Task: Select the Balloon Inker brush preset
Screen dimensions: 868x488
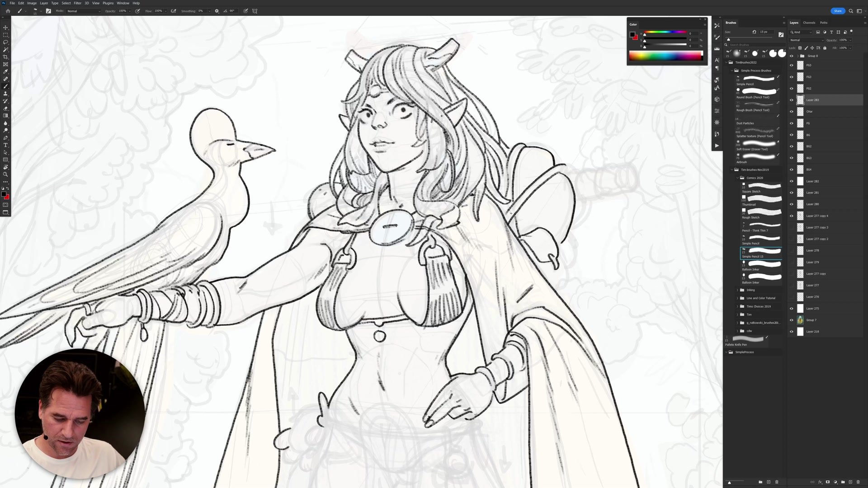Action: click(x=761, y=265)
